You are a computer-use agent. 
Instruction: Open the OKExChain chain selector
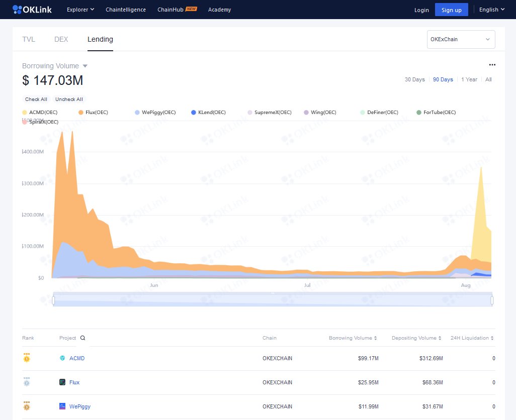coord(461,39)
